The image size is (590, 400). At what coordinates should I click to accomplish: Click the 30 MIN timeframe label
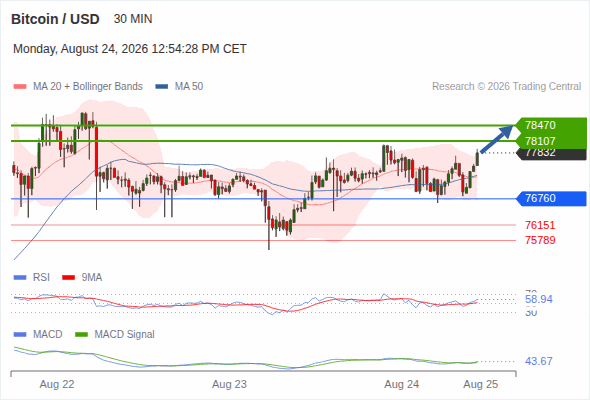pos(133,19)
